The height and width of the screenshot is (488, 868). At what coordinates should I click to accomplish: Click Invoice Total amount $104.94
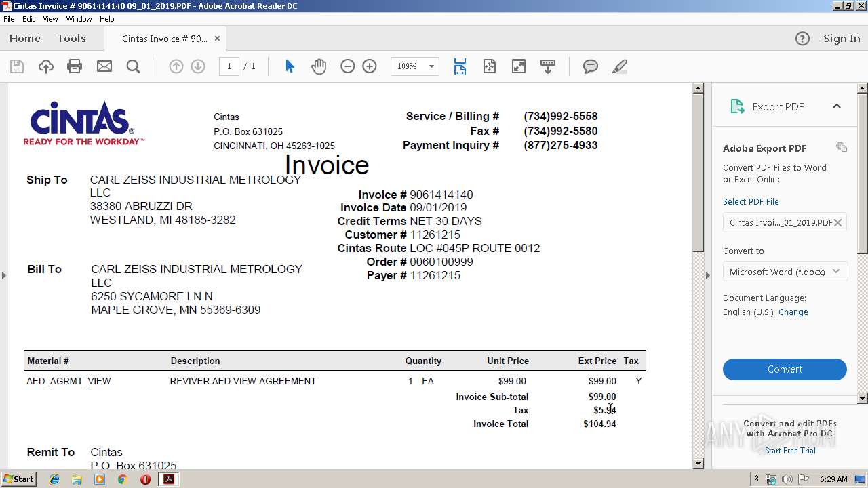(x=599, y=424)
